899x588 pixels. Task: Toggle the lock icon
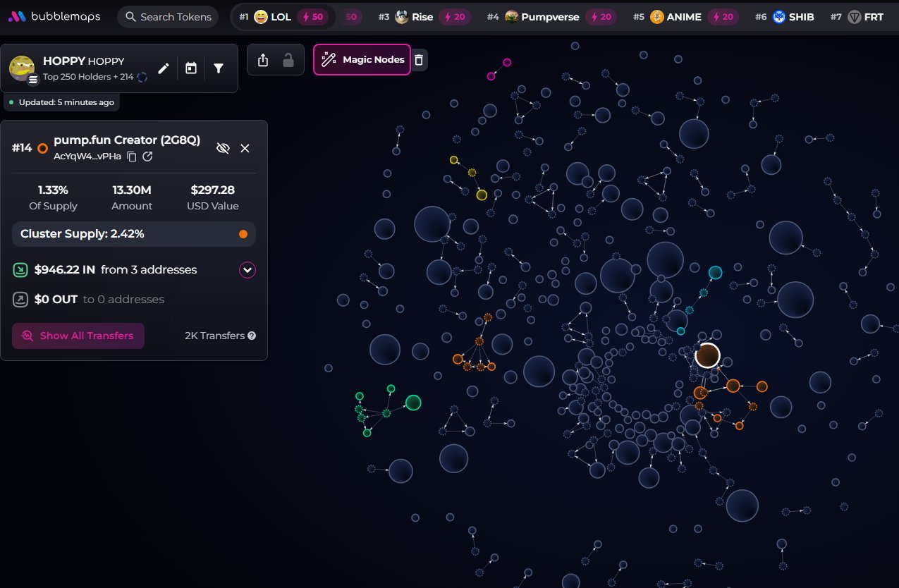point(288,60)
